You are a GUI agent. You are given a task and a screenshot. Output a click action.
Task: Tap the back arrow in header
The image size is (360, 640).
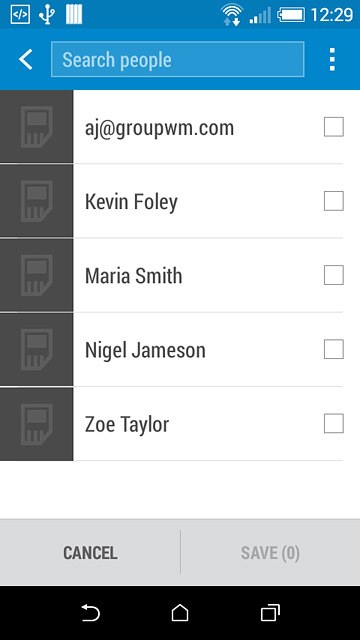(x=25, y=60)
